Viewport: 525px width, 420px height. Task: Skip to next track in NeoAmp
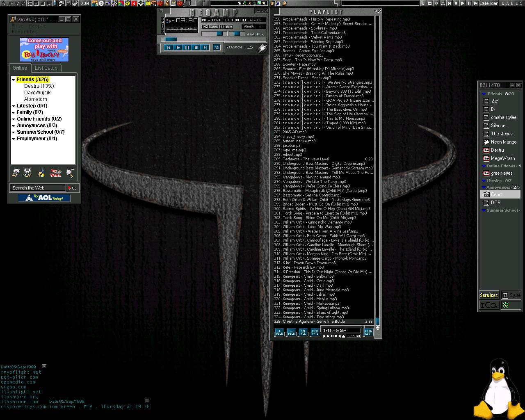click(x=205, y=48)
